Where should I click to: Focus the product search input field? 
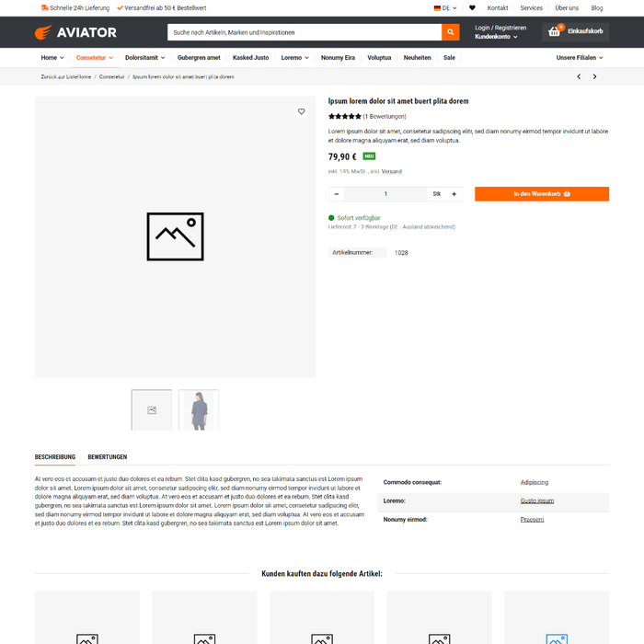pyautogui.click(x=305, y=32)
